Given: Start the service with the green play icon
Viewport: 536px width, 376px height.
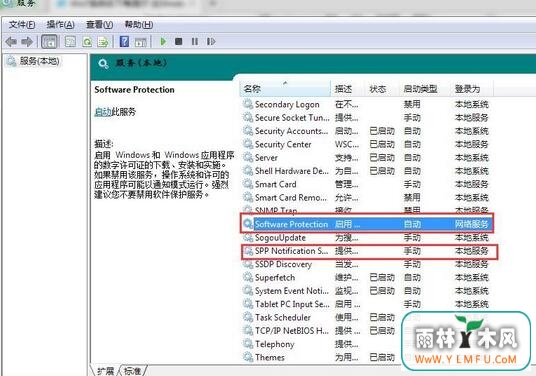Looking at the screenshot, I should pos(163,42).
